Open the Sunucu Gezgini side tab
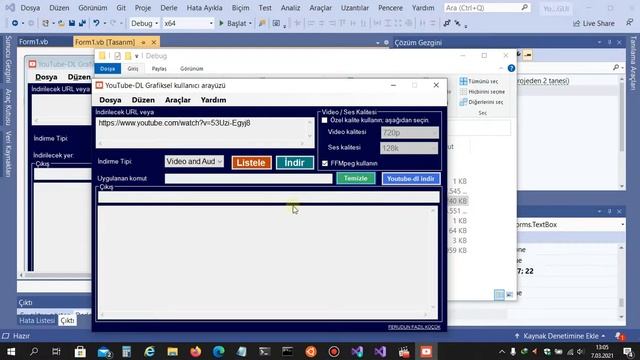The height and width of the screenshot is (360, 640). [x=8, y=59]
